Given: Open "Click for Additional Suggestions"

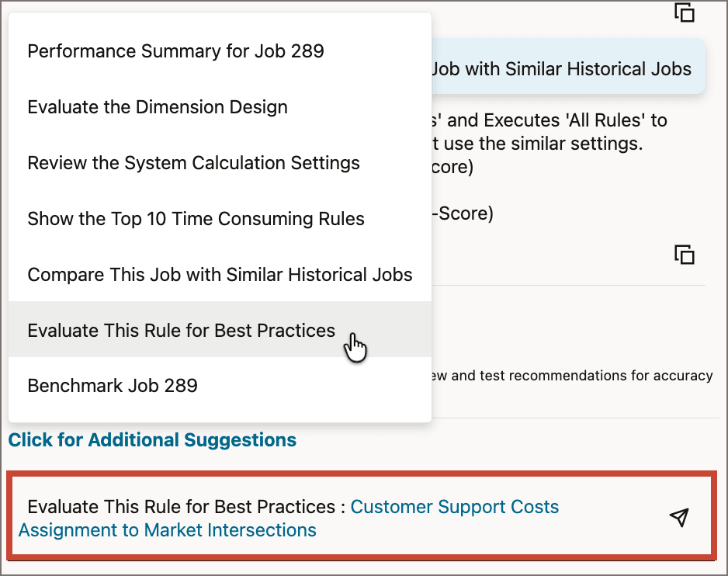Looking at the screenshot, I should (152, 439).
